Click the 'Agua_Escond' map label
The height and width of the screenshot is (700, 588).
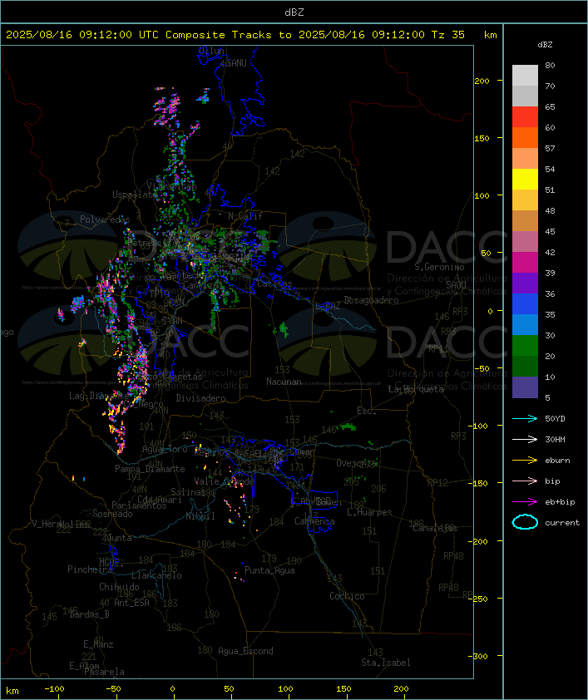pyautogui.click(x=245, y=651)
